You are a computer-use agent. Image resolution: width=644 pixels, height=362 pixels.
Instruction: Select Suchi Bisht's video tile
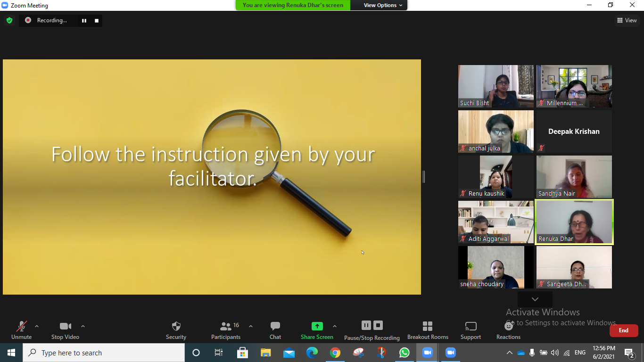[x=496, y=86]
